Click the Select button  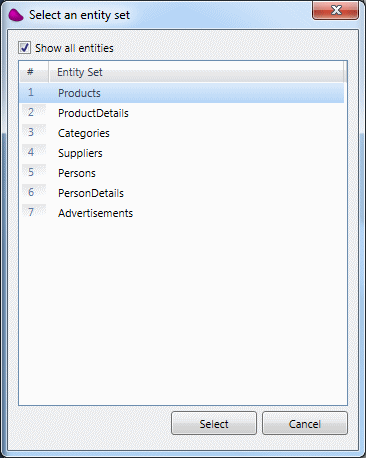pos(214,423)
